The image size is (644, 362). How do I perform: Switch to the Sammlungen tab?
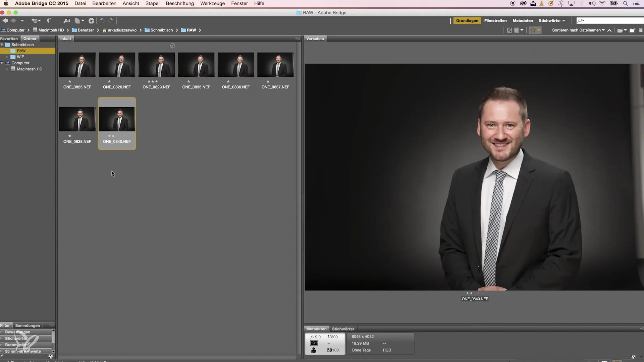tap(28, 325)
